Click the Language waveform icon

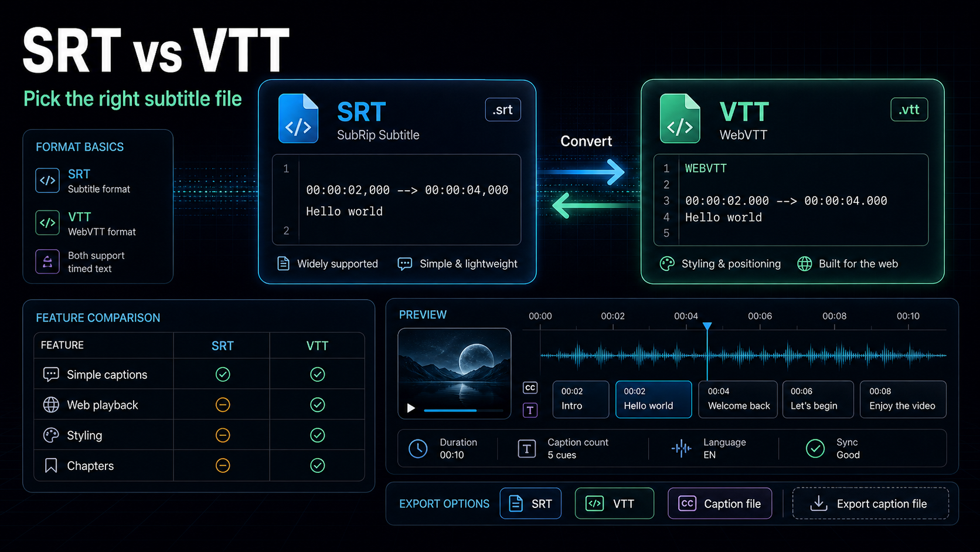tap(682, 449)
